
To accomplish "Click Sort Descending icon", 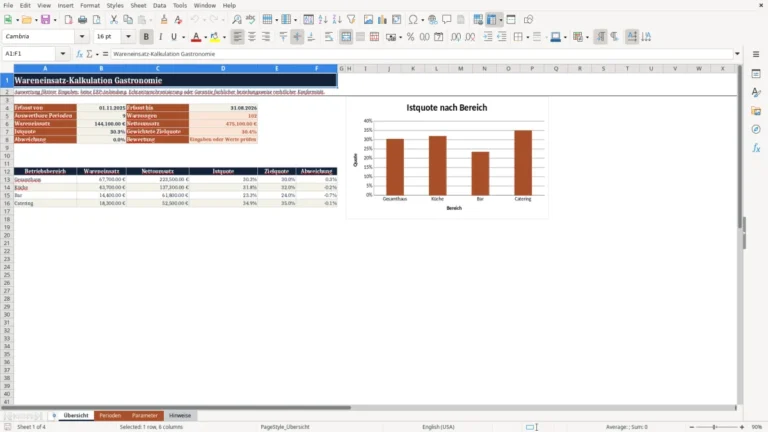I will [337, 20].
